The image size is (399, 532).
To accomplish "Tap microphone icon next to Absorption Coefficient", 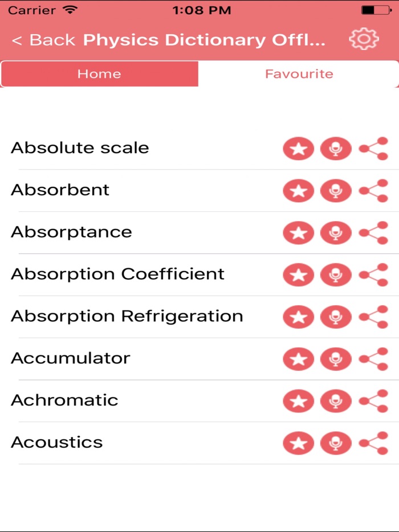I will (336, 275).
